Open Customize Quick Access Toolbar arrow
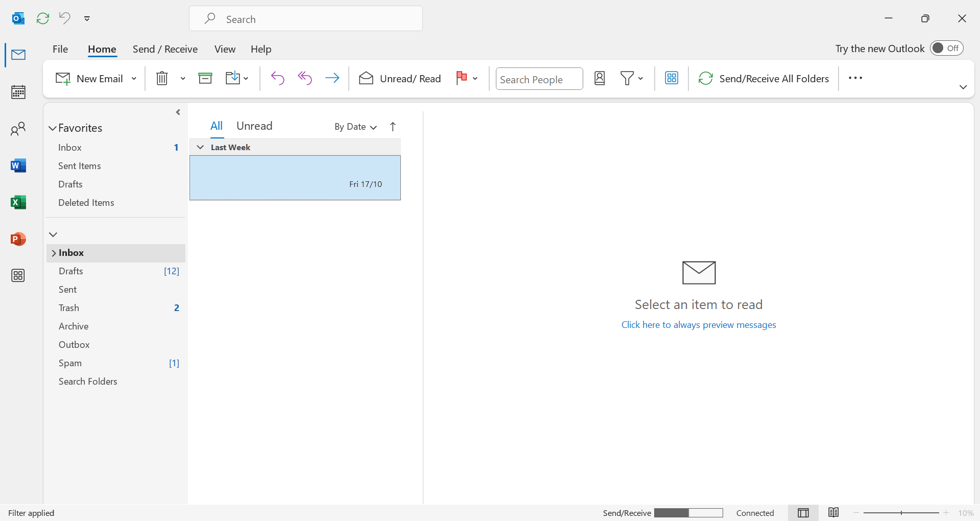 [87, 18]
